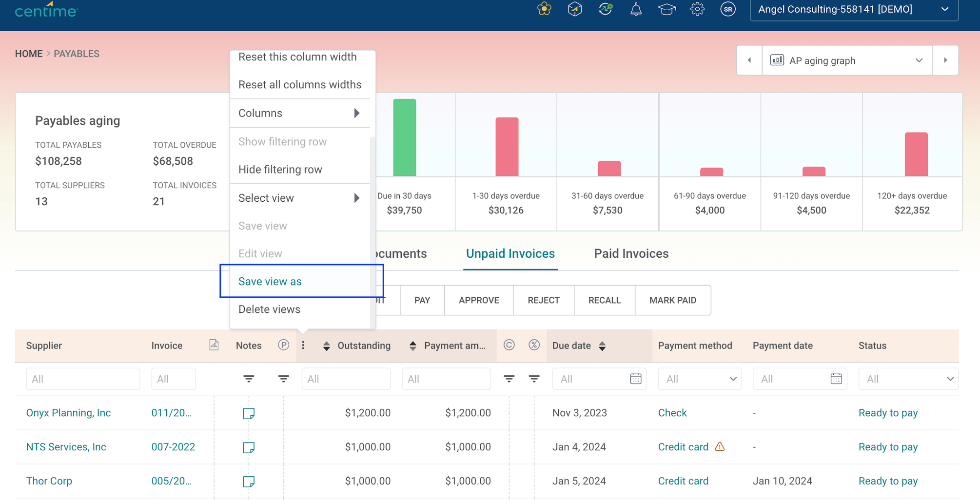Click the MARK PAID button

[673, 300]
